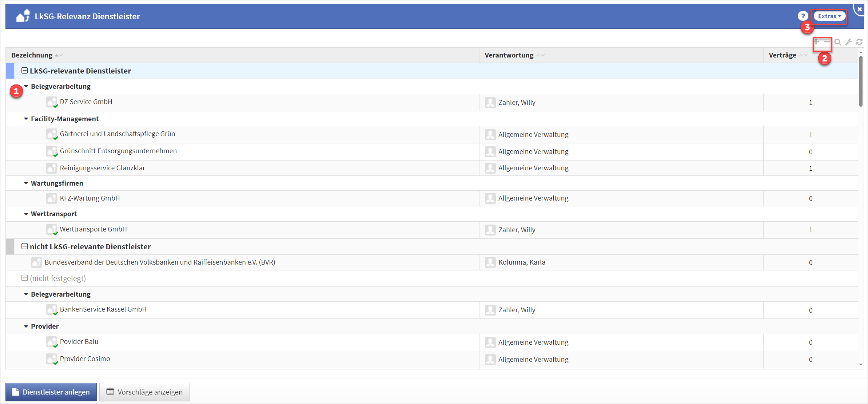Image resolution: width=868 pixels, height=404 pixels.
Task: Open the table search magnifier icon
Action: tap(838, 42)
